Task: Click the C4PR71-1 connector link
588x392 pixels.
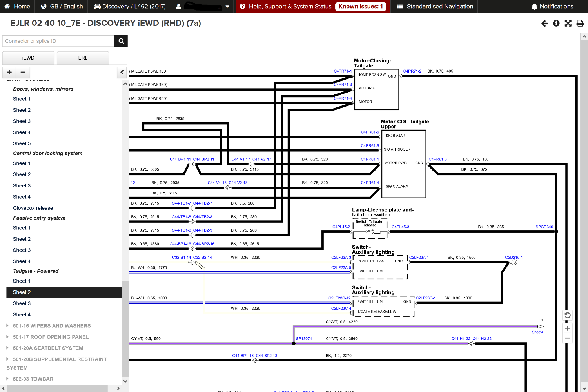Action: pyautogui.click(x=343, y=71)
